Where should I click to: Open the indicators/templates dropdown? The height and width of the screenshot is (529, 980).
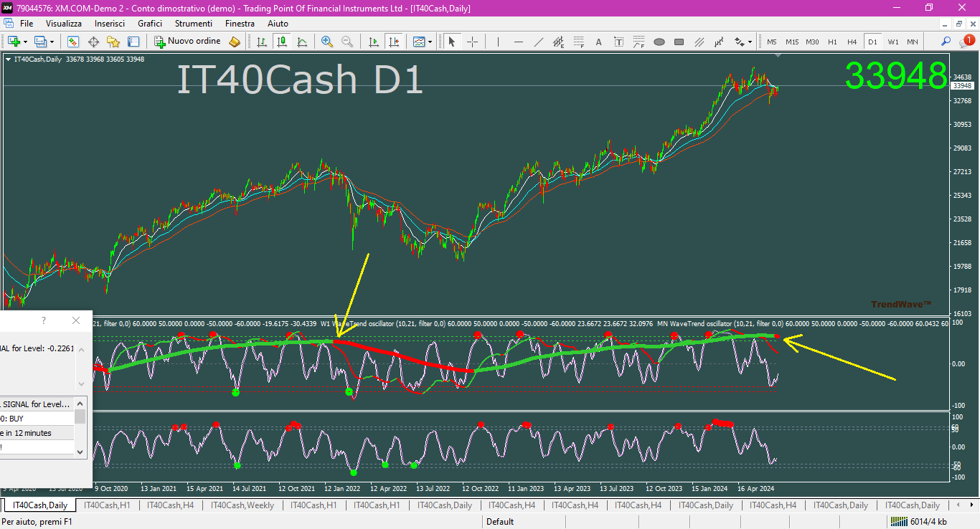point(422,42)
